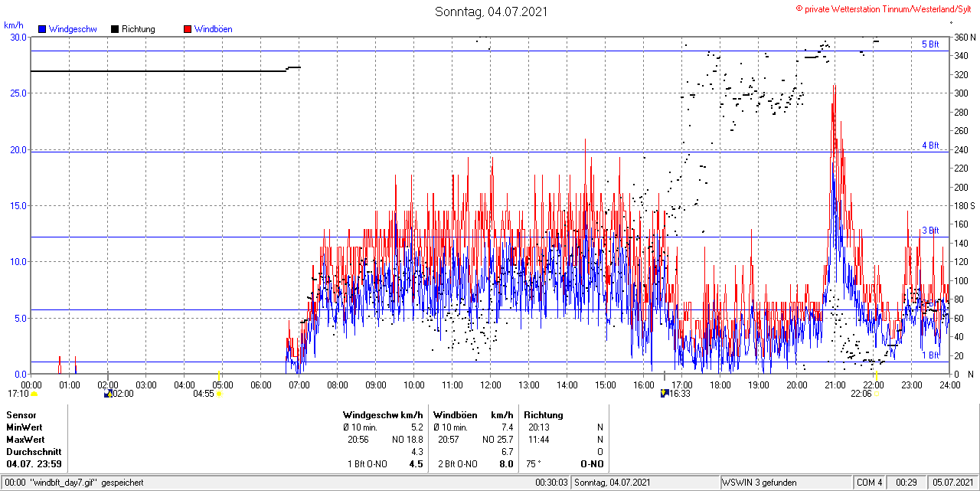Click the Richtung legend label
Image resolution: width=980 pixels, height=491 pixels.
coord(139,29)
